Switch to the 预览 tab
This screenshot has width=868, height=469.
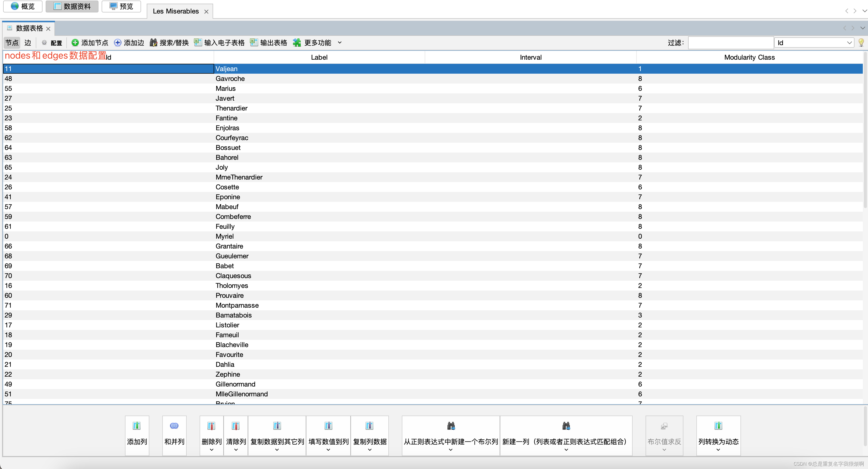(121, 6)
